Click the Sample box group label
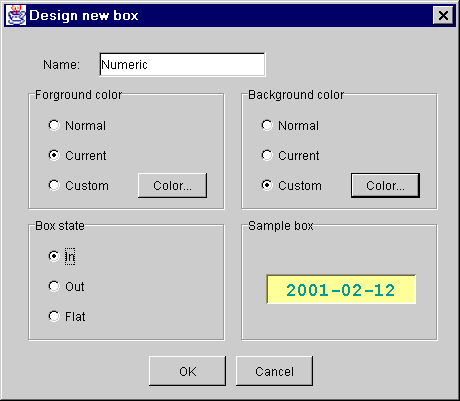Image resolution: width=460 pixels, height=401 pixels. pos(281,226)
